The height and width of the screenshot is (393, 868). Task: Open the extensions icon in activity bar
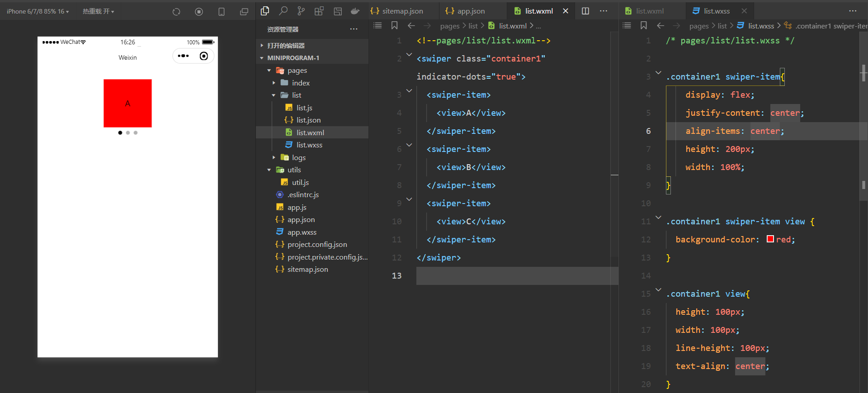pyautogui.click(x=319, y=11)
